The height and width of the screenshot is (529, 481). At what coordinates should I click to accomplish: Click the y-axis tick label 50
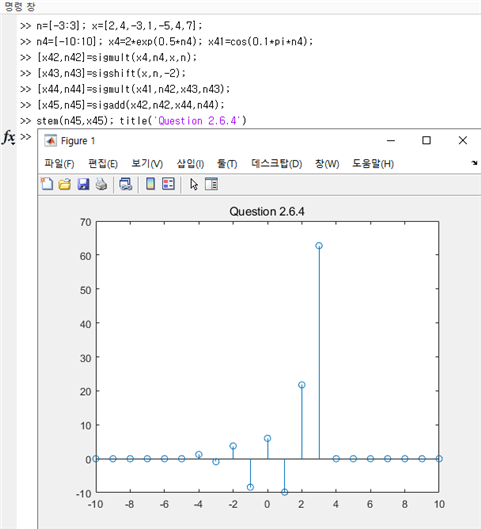[85, 290]
